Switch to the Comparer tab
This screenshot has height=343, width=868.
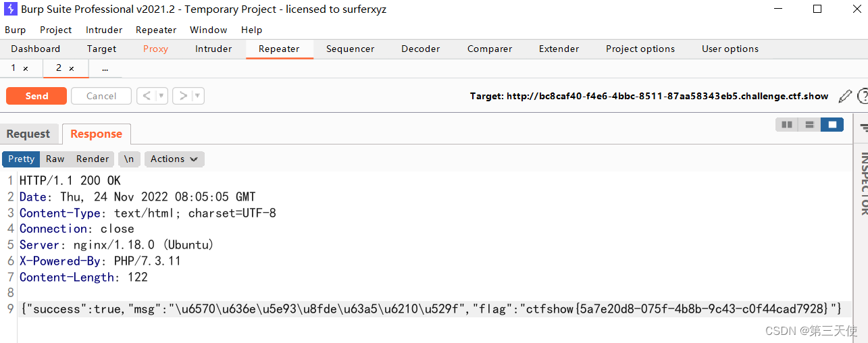click(x=490, y=49)
